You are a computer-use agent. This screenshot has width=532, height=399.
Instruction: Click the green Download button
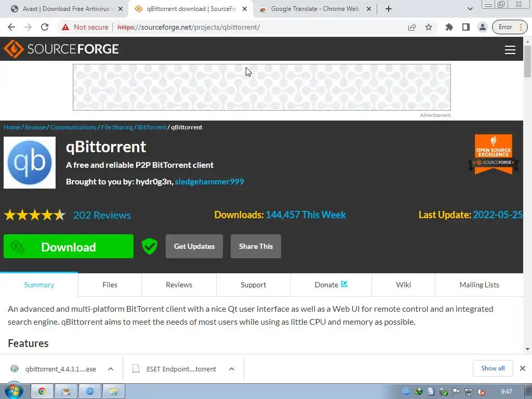point(69,246)
